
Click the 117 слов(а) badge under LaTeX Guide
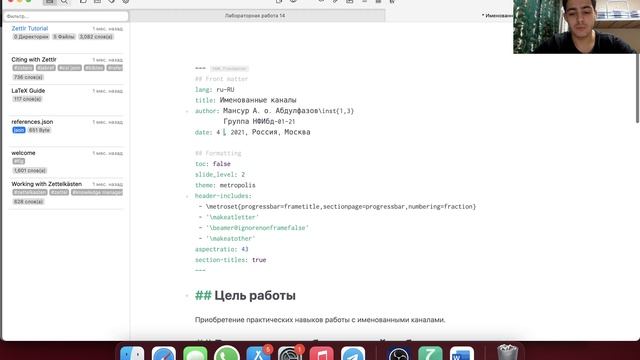[x=27, y=99]
